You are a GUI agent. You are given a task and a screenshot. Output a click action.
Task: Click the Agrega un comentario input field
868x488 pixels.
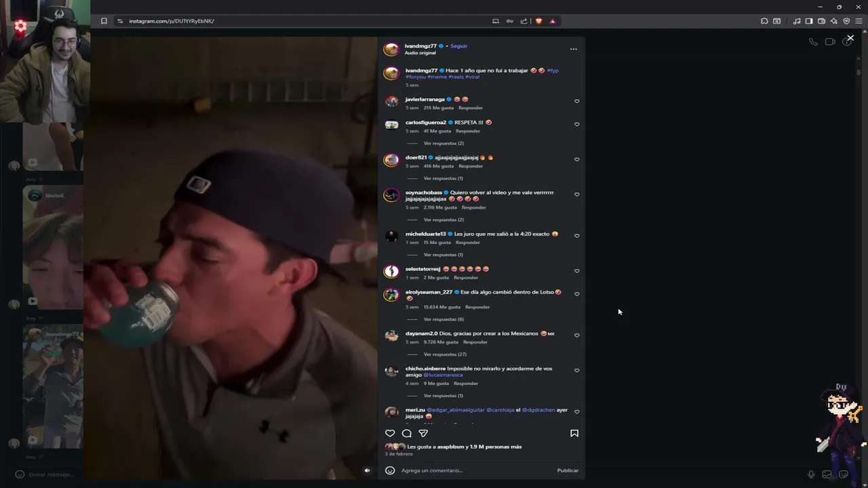475,470
